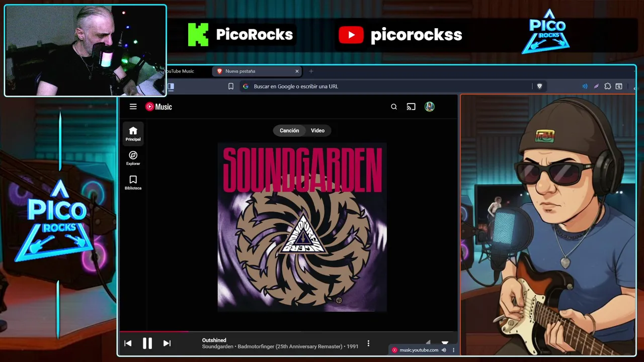Skip to the next track
The height and width of the screenshot is (362, 644).
pos(167,343)
